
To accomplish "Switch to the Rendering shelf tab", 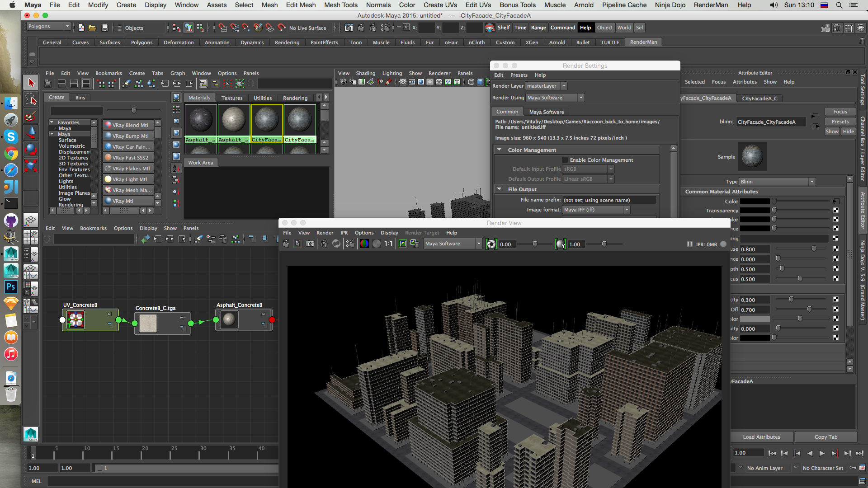I will [x=287, y=42].
